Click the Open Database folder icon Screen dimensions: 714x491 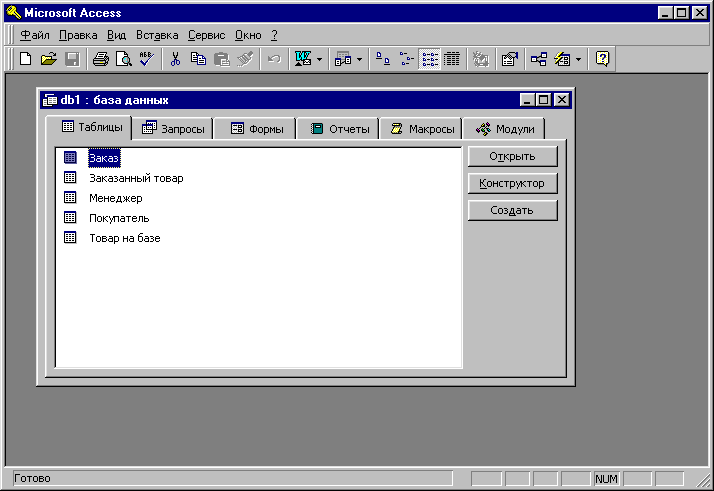click(x=48, y=59)
